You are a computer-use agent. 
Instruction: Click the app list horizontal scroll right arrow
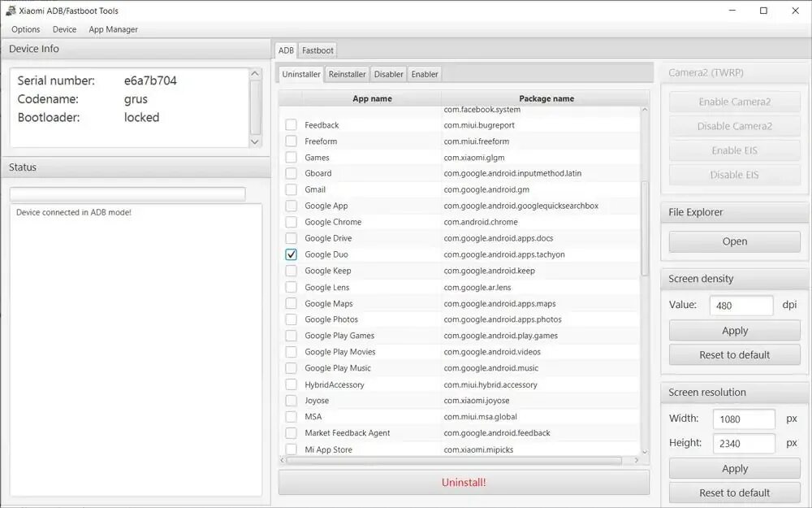(x=637, y=460)
